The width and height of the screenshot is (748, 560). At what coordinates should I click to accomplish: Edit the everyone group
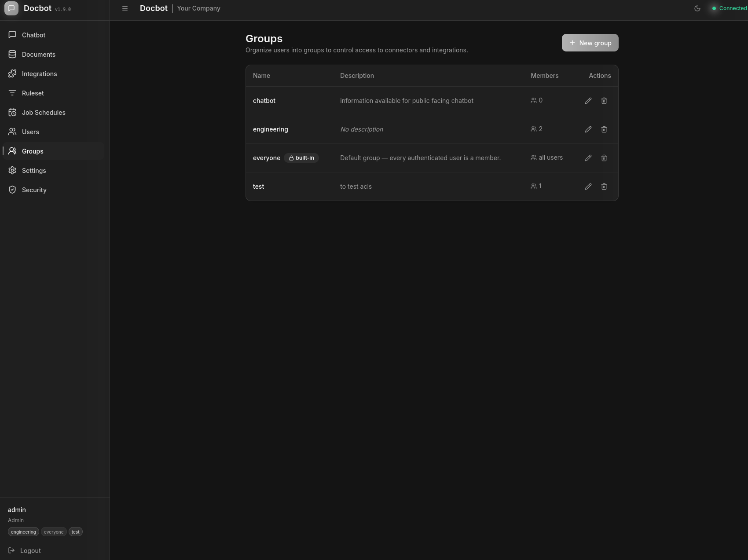pyautogui.click(x=588, y=158)
